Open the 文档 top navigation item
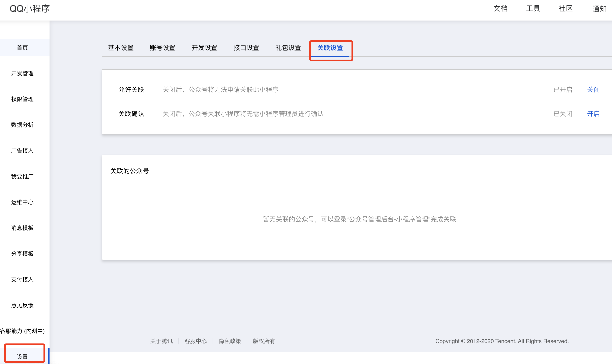This screenshot has height=364, width=612. tap(500, 9)
